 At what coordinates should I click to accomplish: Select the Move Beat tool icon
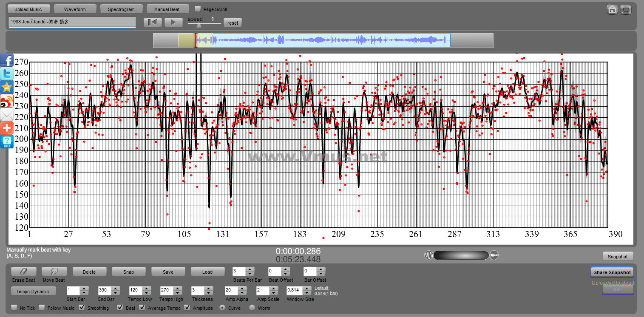tap(54, 272)
